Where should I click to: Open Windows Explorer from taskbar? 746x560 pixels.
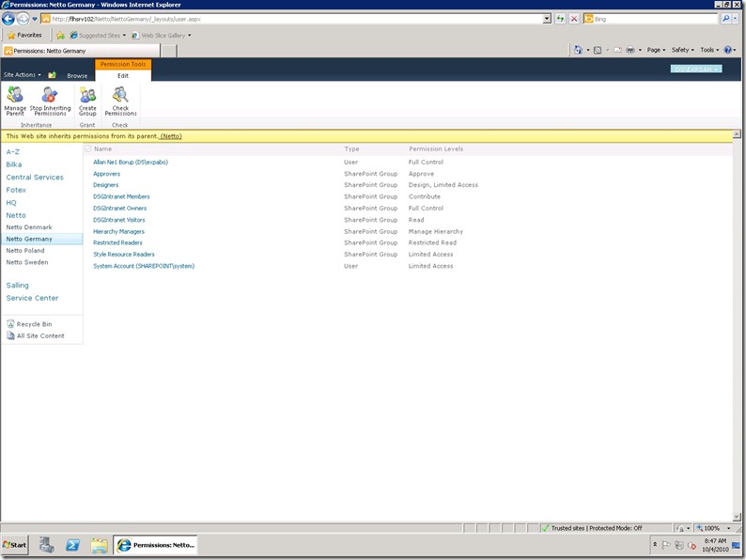click(99, 545)
